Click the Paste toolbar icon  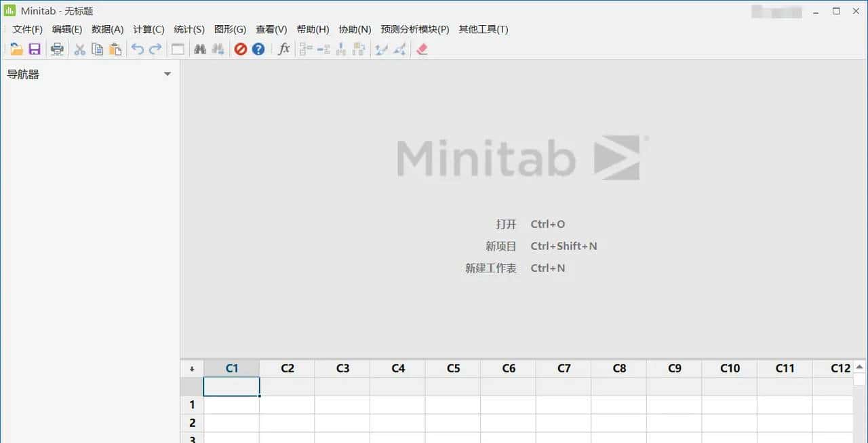coord(115,48)
